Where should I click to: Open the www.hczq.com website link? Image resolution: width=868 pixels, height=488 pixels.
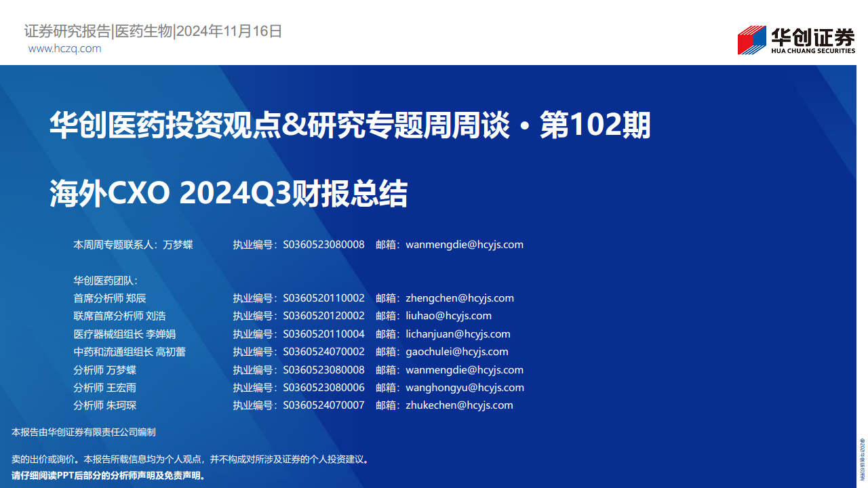pyautogui.click(x=65, y=49)
